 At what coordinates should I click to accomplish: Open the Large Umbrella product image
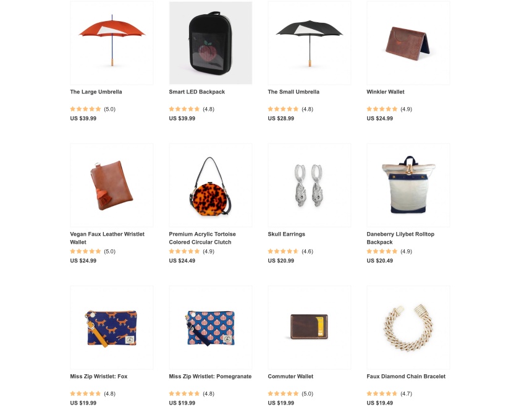pos(112,43)
